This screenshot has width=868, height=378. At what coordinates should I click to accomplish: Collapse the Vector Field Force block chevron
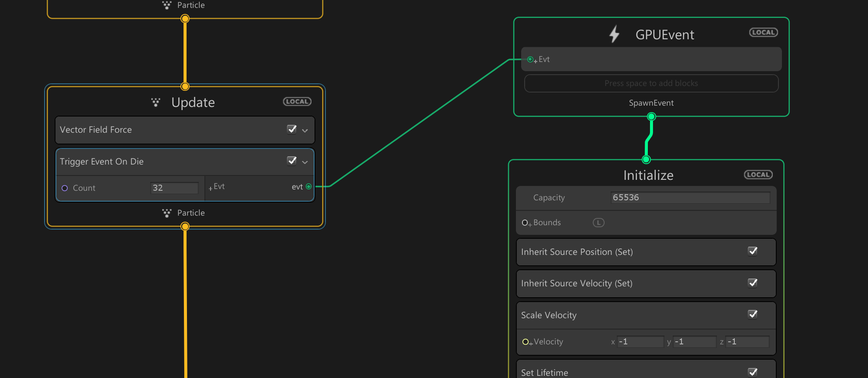tap(305, 131)
